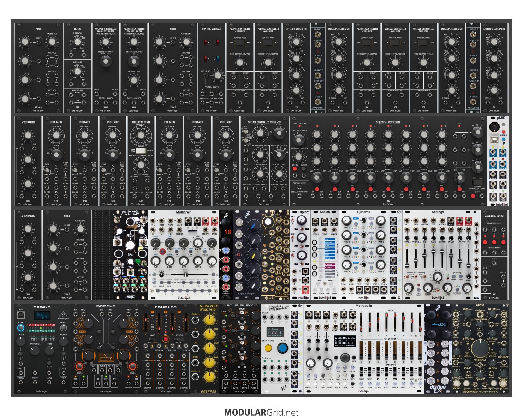Click the CTRL 2 knob on Metropolix
Image resolution: width=523 pixels, height=420 pixels.
tap(327, 363)
